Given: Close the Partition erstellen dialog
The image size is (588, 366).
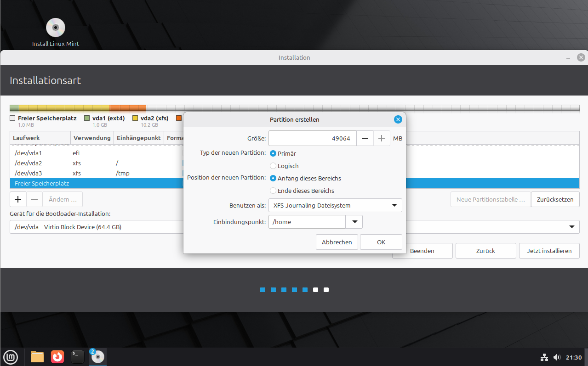Looking at the screenshot, I should pyautogui.click(x=398, y=119).
